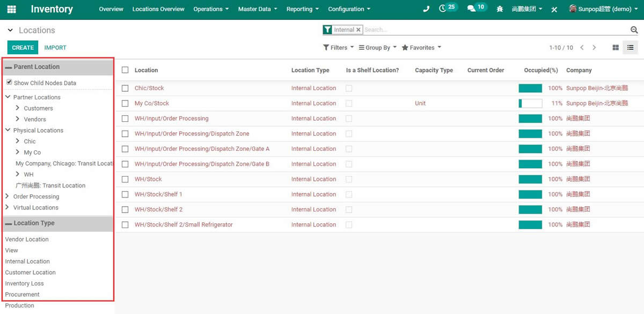Toggle Show Child Nodes Data checkbox
Screen dimensions: 644x314
(x=9, y=83)
